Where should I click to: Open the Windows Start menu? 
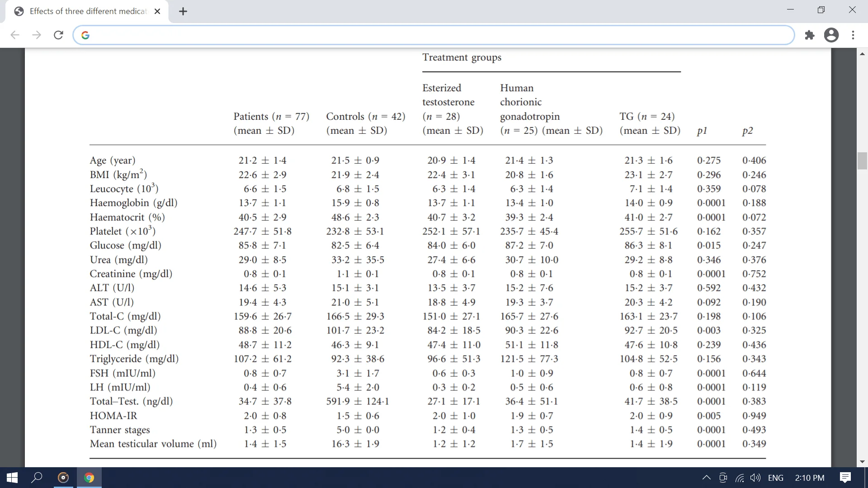[12, 478]
